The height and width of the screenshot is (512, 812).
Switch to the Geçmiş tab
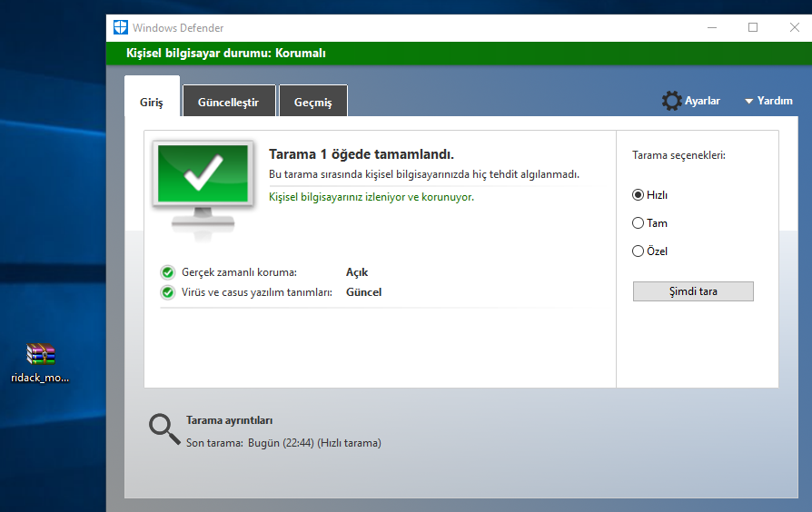coord(313,101)
